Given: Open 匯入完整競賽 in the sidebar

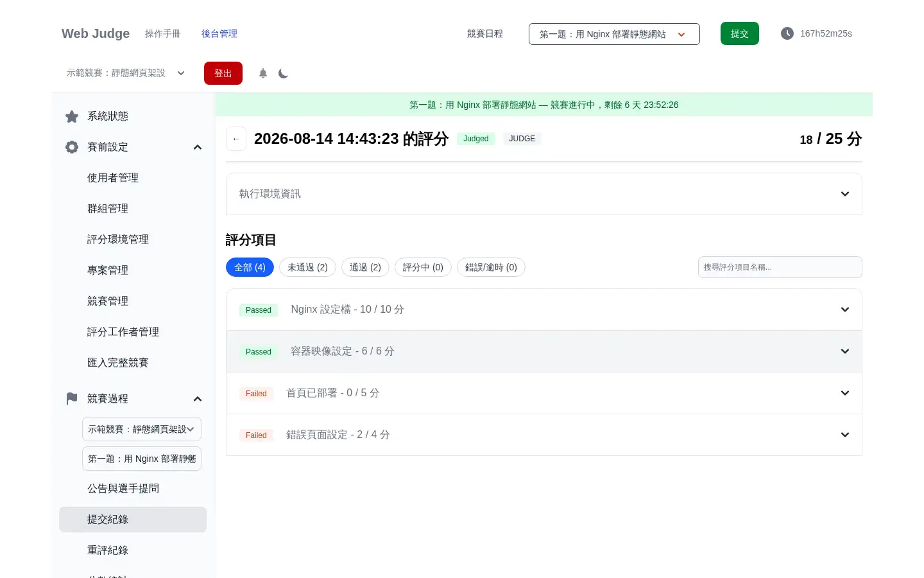Looking at the screenshot, I should (133, 363).
